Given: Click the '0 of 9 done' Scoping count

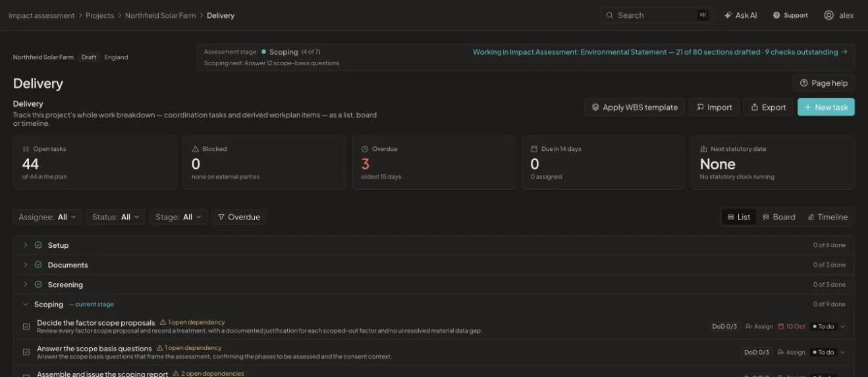Looking at the screenshot, I should click(x=830, y=304).
